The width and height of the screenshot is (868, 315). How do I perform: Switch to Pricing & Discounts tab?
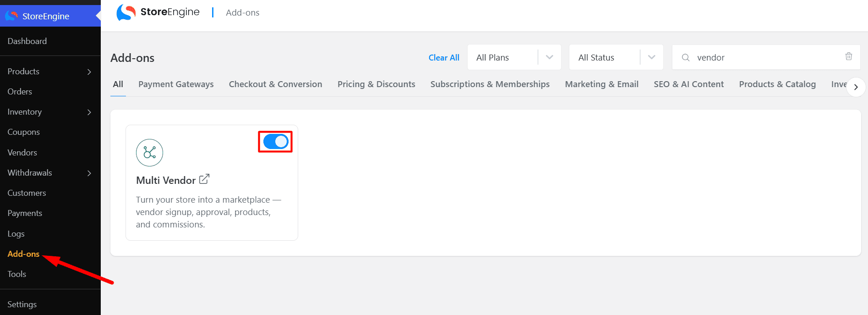coord(377,84)
